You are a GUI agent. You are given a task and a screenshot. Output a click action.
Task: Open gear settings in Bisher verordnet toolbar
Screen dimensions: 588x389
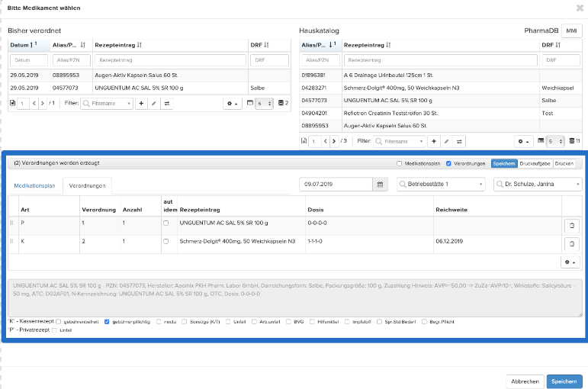[232, 103]
